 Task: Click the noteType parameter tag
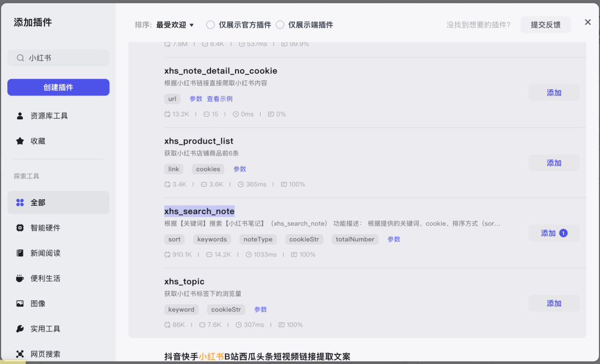click(258, 239)
